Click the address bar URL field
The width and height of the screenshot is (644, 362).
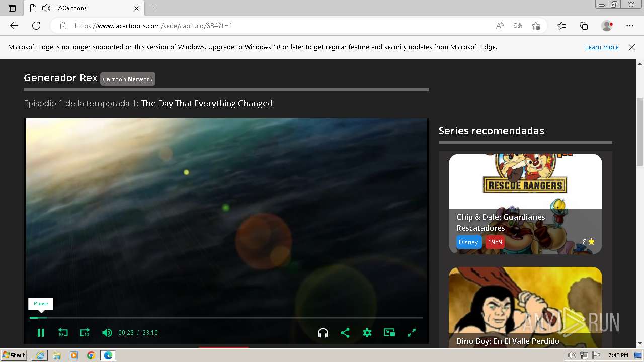(x=282, y=26)
